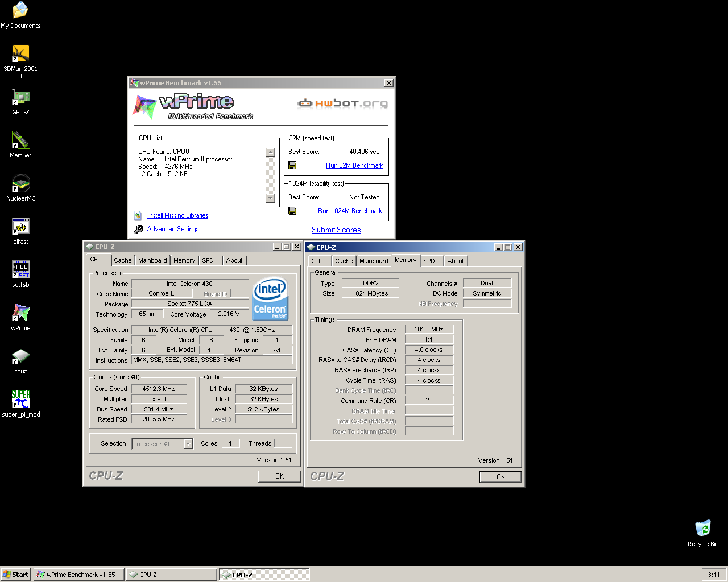Image resolution: width=728 pixels, height=582 pixels.
Task: Click the CAS# Latency value 4.0 clocks
Action: pos(429,350)
